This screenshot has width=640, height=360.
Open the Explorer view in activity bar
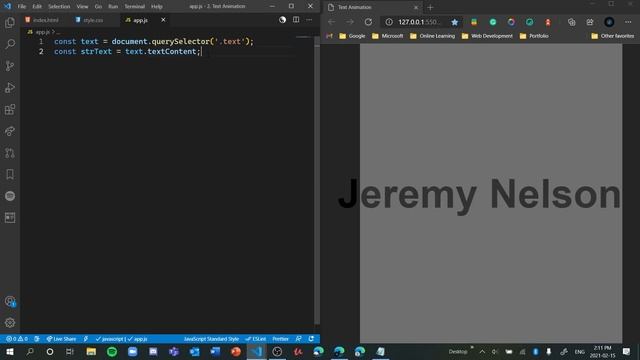pos(10,22)
